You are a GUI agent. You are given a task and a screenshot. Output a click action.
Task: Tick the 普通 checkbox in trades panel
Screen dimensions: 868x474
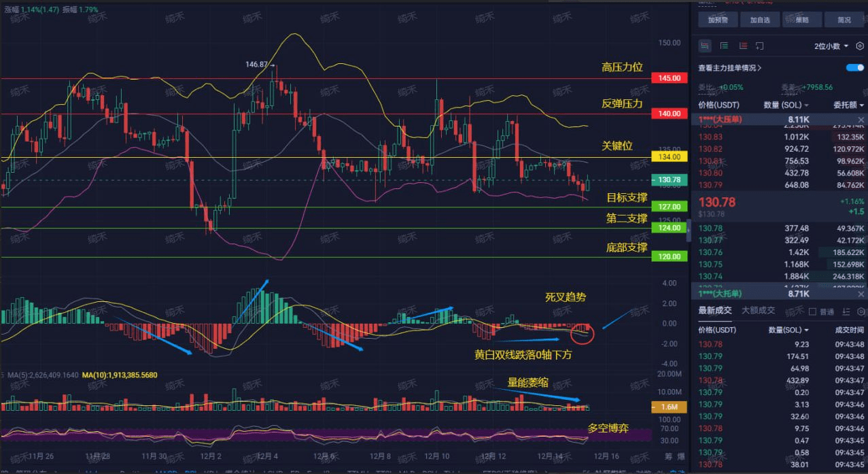(x=812, y=311)
